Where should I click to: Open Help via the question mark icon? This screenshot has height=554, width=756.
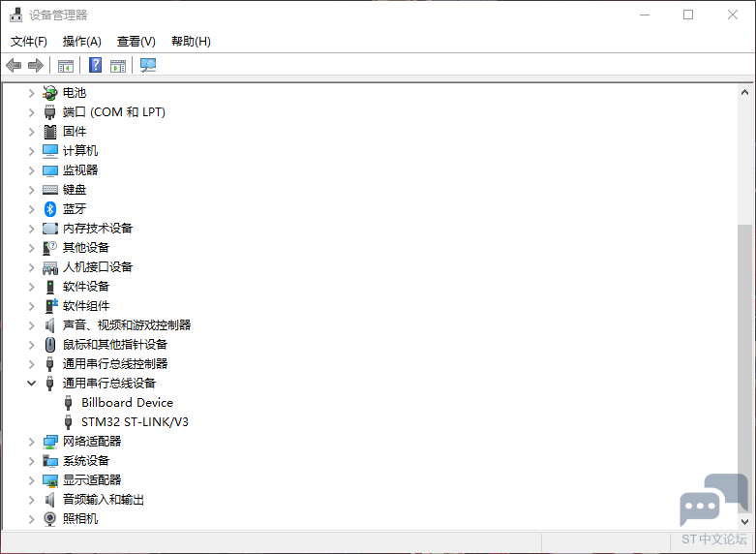click(96, 65)
